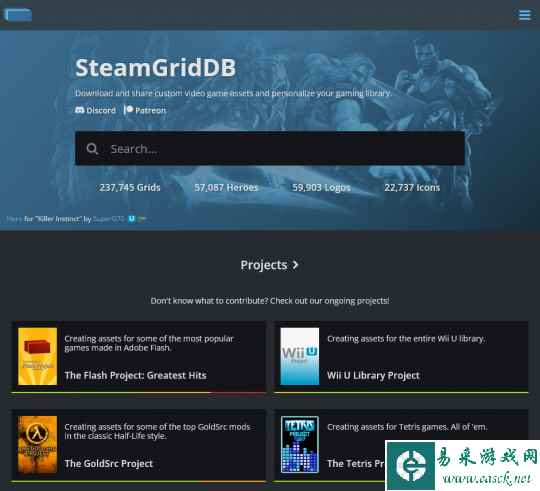Click the 'Download and share custom video game assets' tagline
Image resolution: width=540 pixels, height=491 pixels.
point(233,93)
